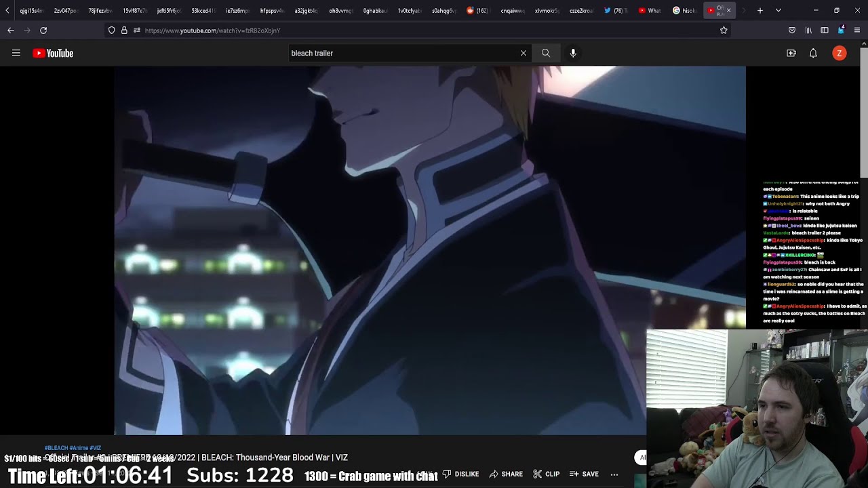The height and width of the screenshot is (488, 868).
Task: Open the Pocket save icon
Action: (x=792, y=30)
